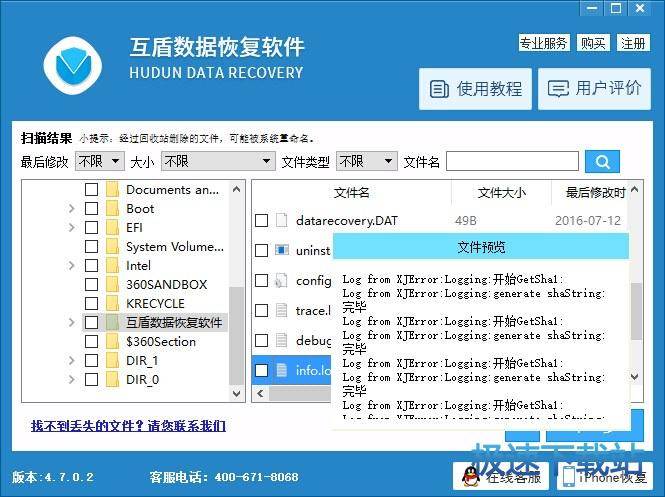Image resolution: width=665 pixels, height=497 pixels.
Task: Open the 用户评价 user reviews button
Action: pyautogui.click(x=594, y=89)
